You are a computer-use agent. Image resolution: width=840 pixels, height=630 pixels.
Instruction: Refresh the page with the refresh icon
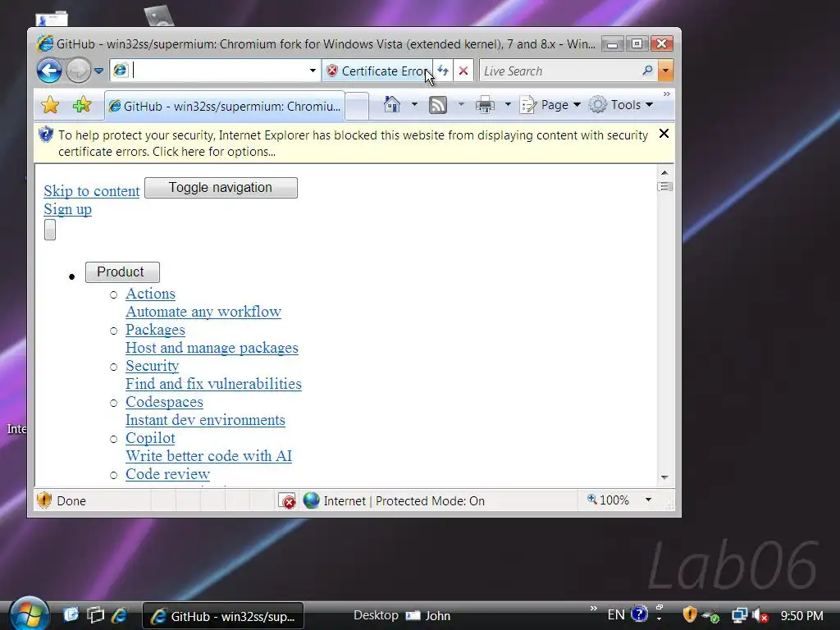tap(443, 71)
